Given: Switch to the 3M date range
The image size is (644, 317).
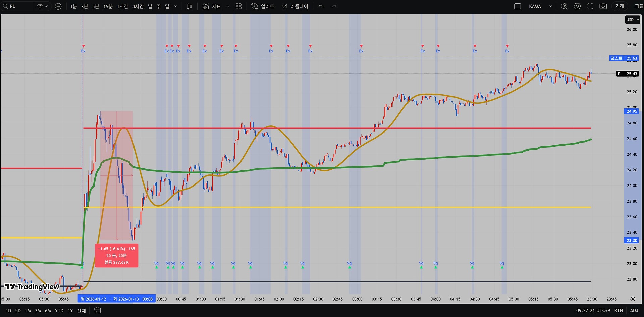Looking at the screenshot, I should [38, 311].
